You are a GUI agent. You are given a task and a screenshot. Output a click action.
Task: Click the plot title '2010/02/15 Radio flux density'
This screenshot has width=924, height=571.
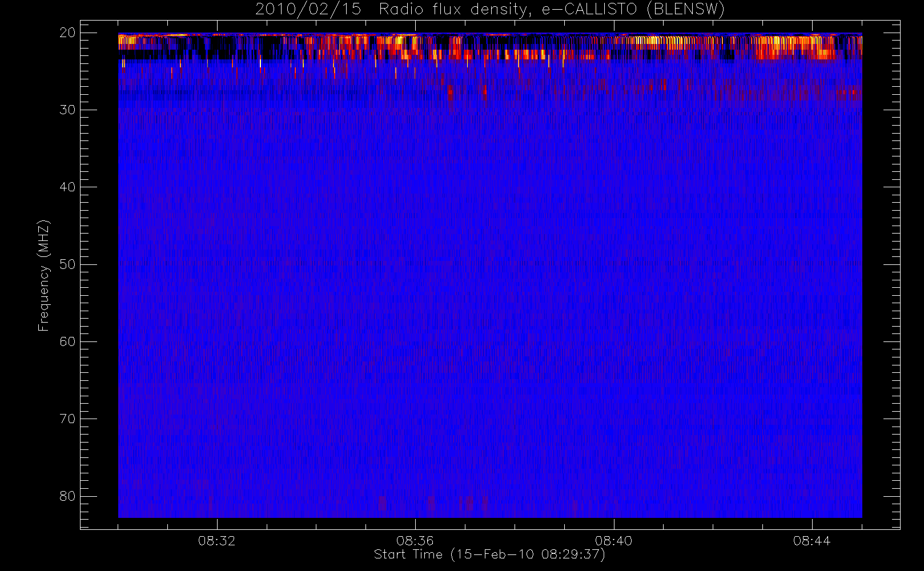click(x=489, y=10)
